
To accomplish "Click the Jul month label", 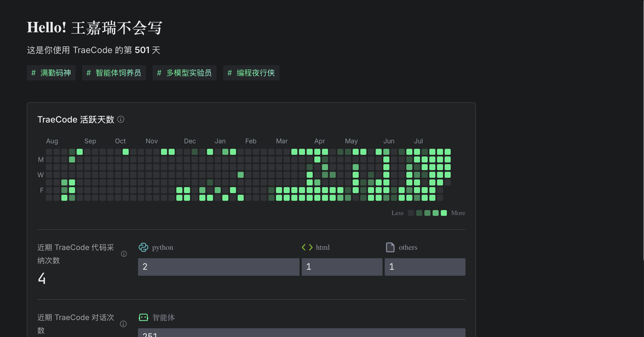I will coord(418,141).
